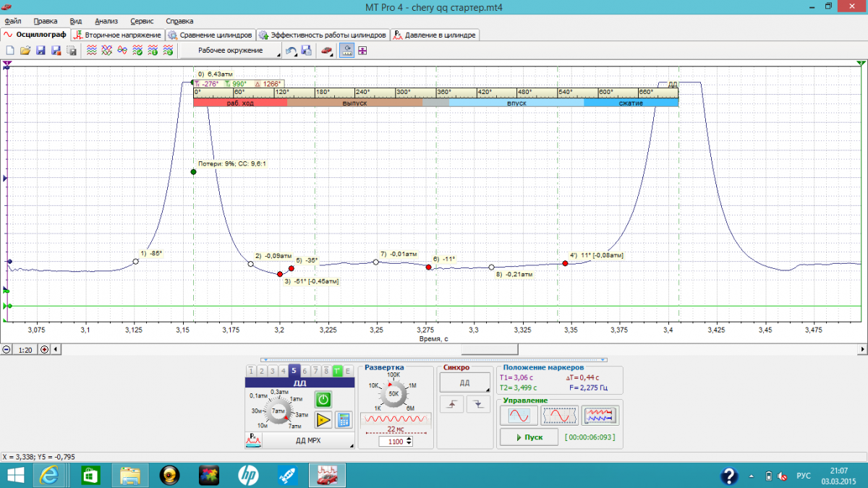Screen dimensions: 868x488
Task: Click the Развертка sample rate knob
Action: [x=394, y=394]
